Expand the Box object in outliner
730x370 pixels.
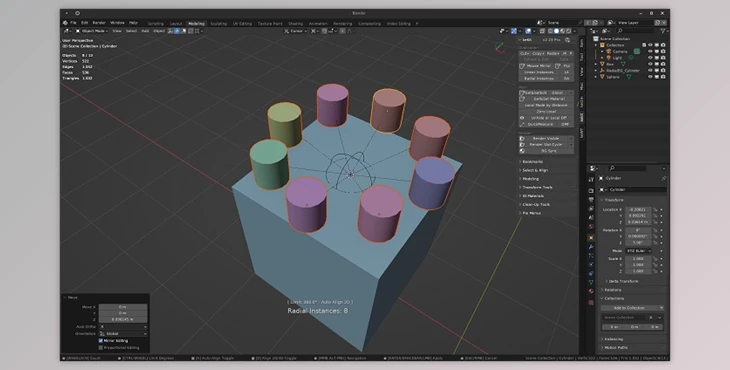595,64
